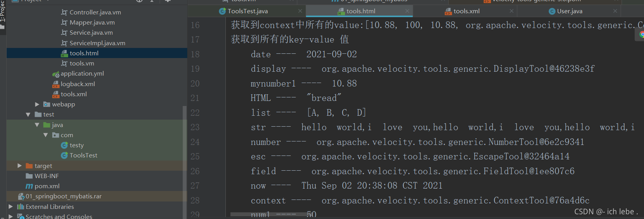Click the line '获取到所有的key-value 值'

coord(290,40)
